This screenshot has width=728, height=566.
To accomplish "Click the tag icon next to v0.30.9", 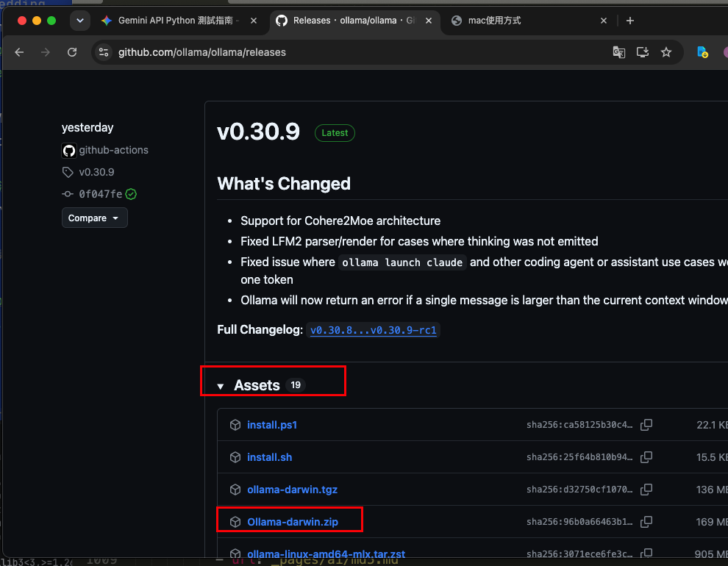I will [68, 172].
